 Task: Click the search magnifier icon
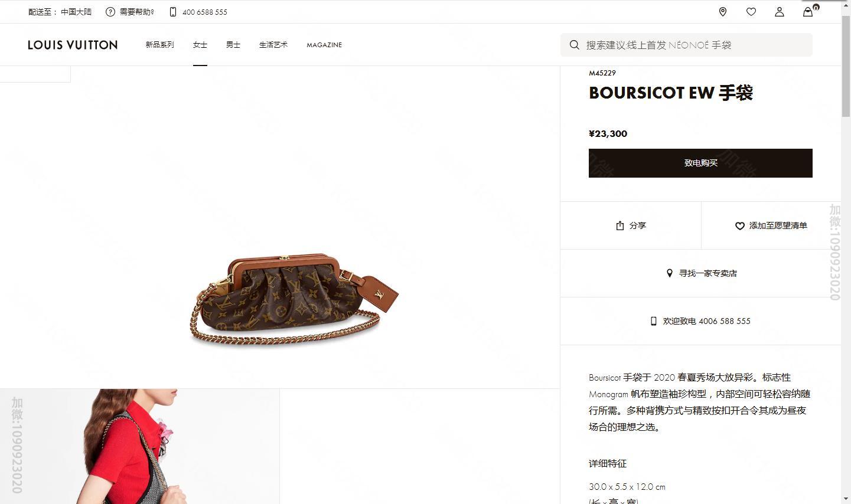pyautogui.click(x=574, y=45)
